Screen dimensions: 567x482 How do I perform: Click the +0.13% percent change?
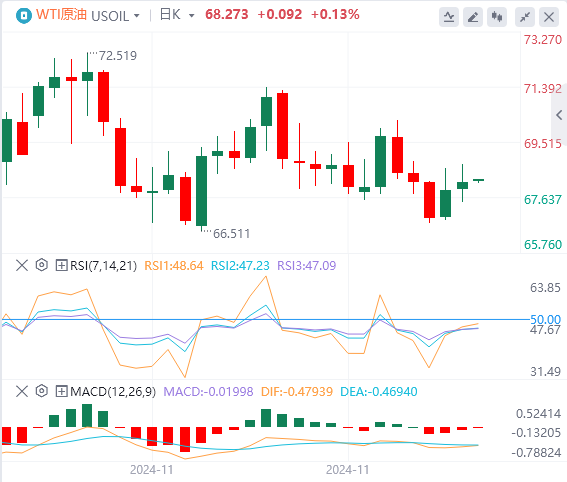coord(335,14)
